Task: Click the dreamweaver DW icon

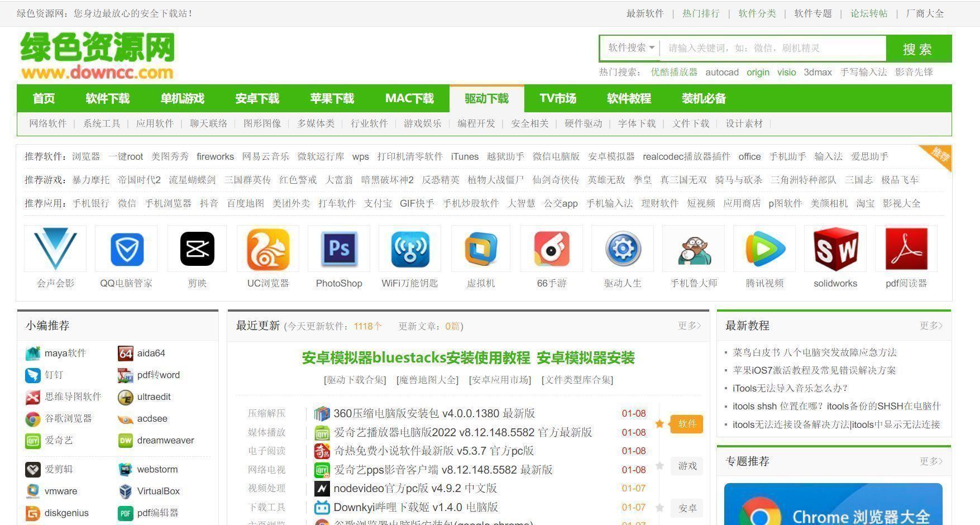Action: pos(126,441)
